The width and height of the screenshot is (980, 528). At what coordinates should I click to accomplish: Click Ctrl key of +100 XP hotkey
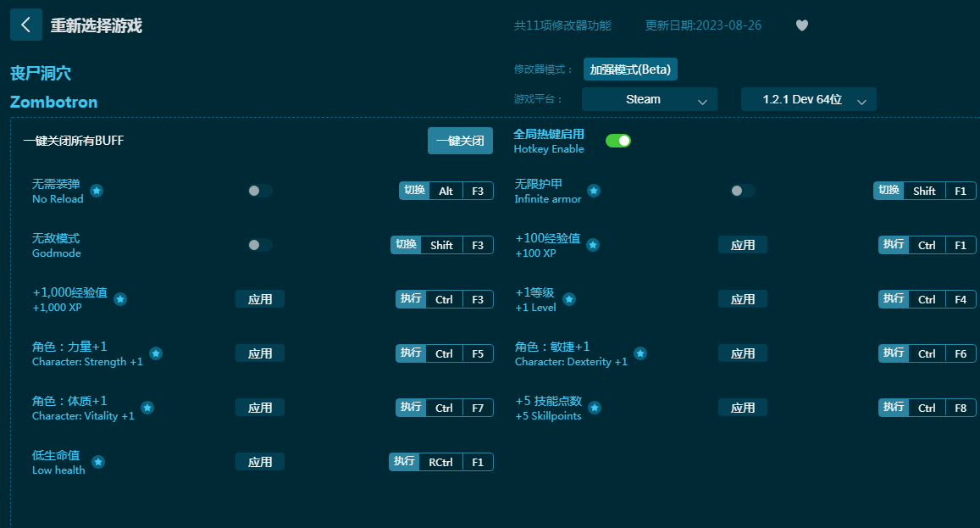(x=927, y=245)
